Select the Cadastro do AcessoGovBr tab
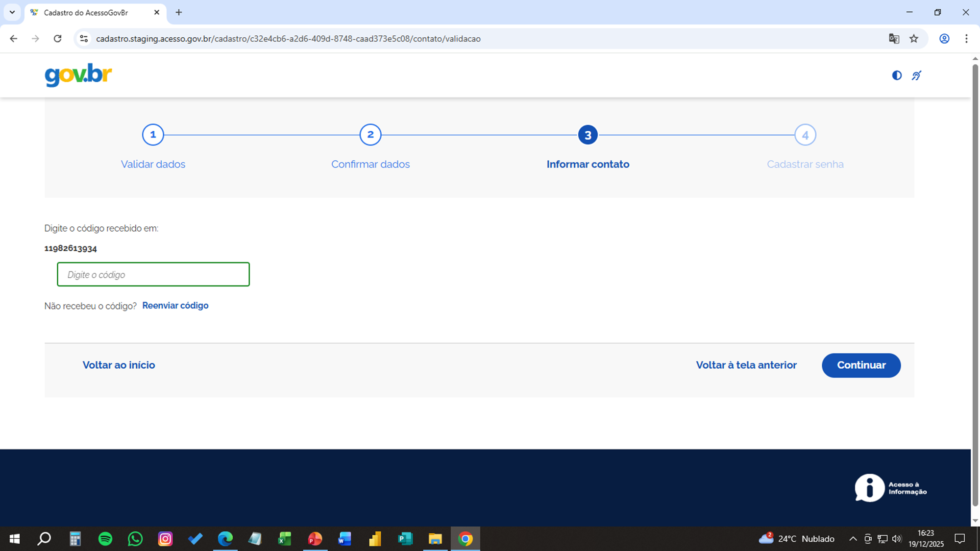Image resolution: width=980 pixels, height=551 pixels. (x=86, y=13)
